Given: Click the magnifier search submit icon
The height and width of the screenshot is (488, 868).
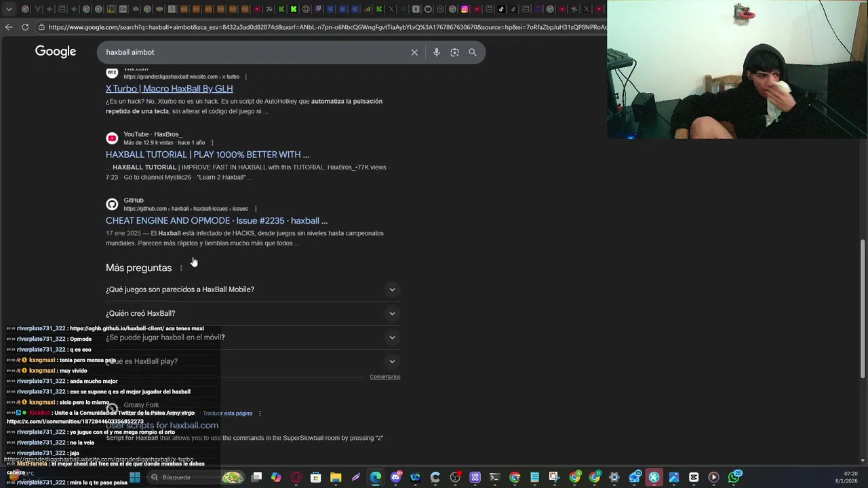Looking at the screenshot, I should coord(473,52).
